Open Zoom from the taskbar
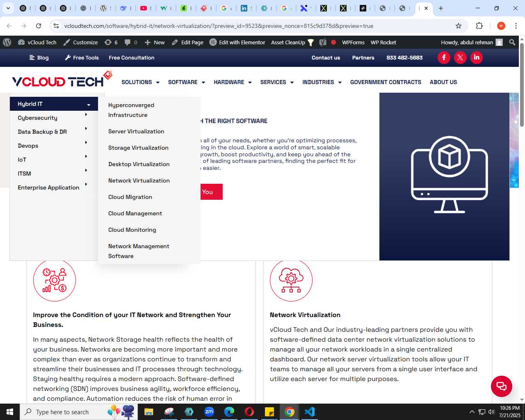This screenshot has width=525, height=420. [x=209, y=412]
